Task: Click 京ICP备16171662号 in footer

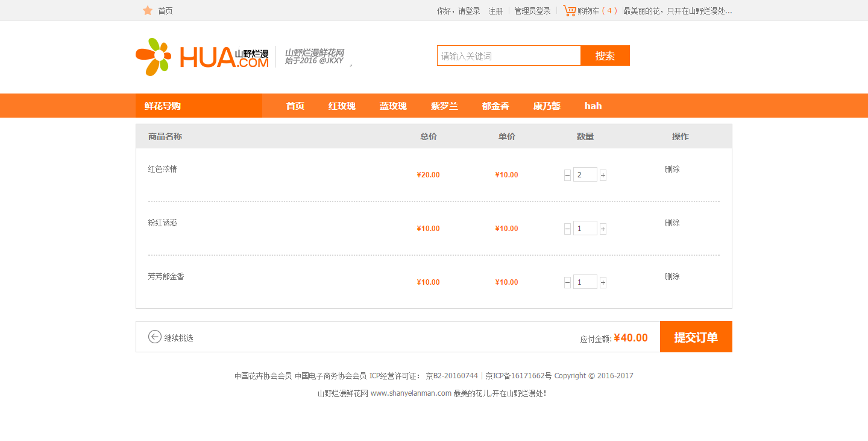Action: [x=518, y=375]
